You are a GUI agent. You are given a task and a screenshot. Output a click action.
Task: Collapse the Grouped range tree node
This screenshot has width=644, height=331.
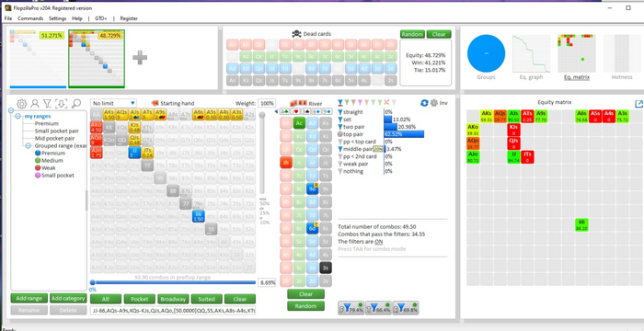point(28,146)
